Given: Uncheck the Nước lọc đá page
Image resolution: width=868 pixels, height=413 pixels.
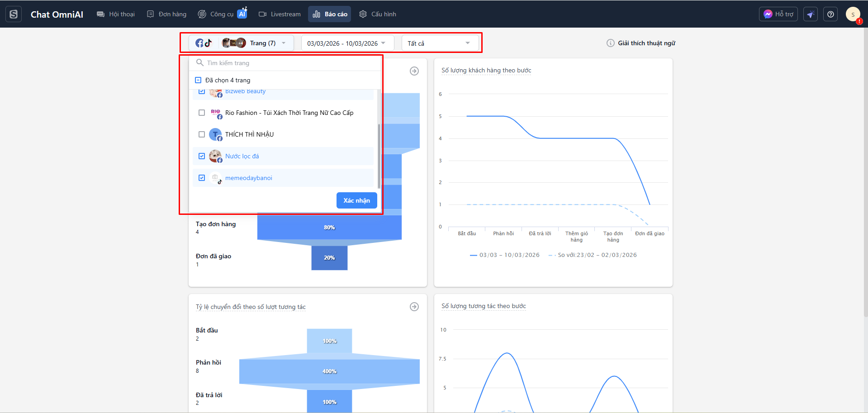Looking at the screenshot, I should coord(202,156).
